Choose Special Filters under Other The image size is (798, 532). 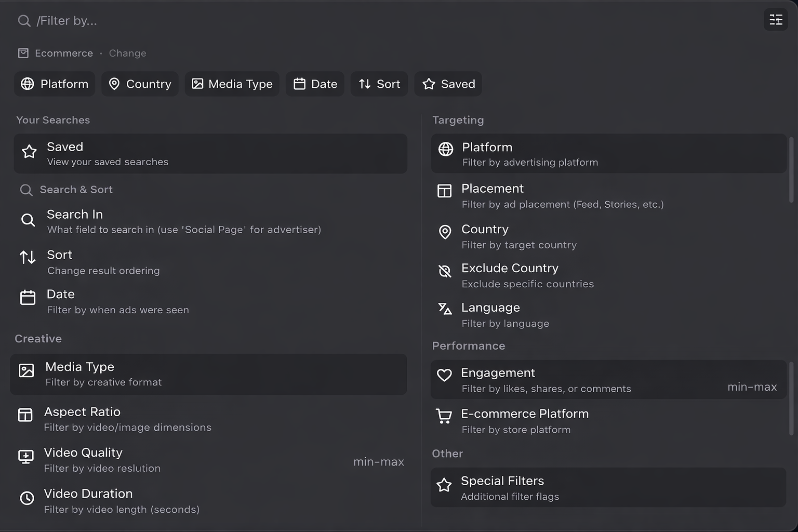[608, 487]
